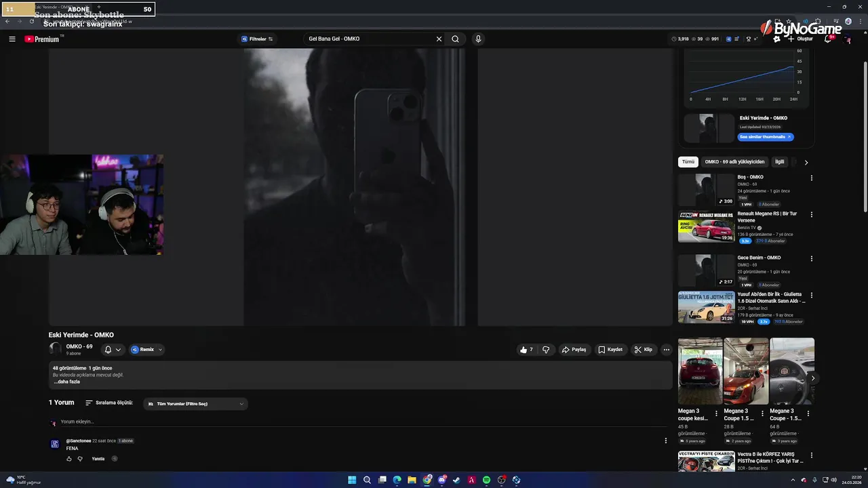Save the video via Kaydet
Viewport: 868px width, 488px height.
[610, 350]
